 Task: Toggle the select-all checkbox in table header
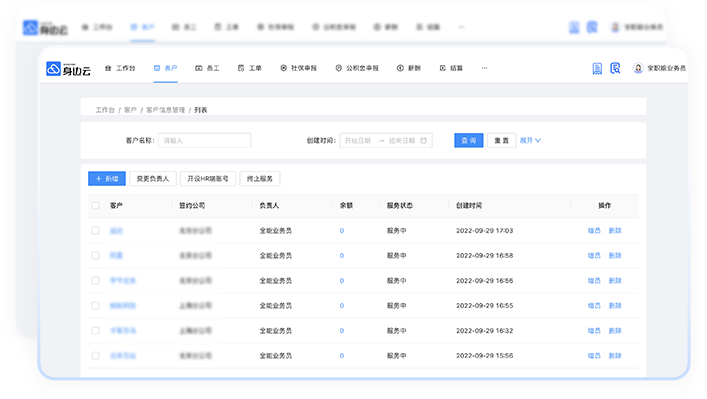tap(96, 206)
